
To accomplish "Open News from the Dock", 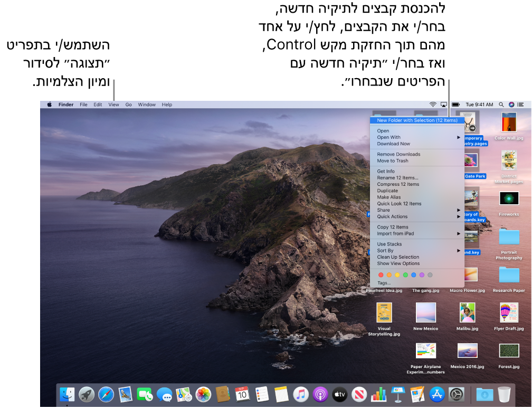I will click(359, 394).
